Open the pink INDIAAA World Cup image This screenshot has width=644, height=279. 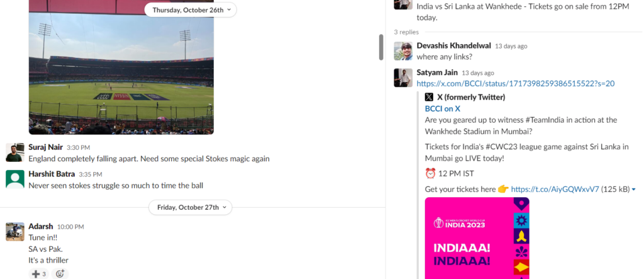(477, 238)
